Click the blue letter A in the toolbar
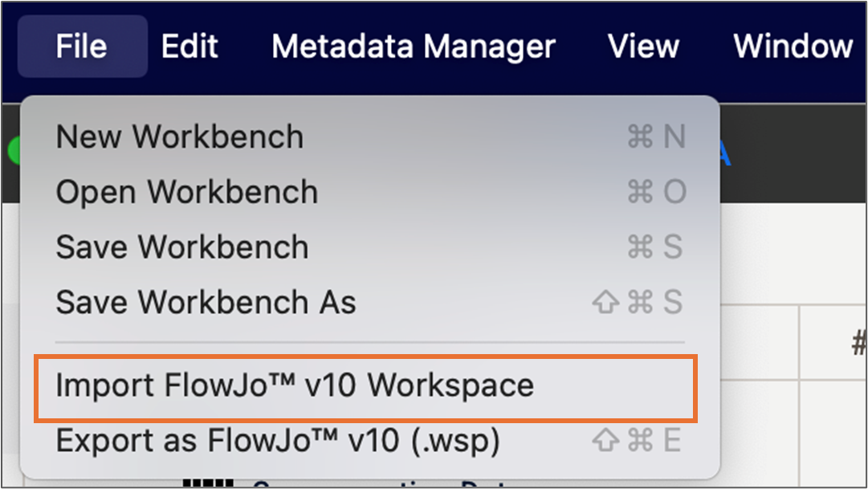The height and width of the screenshot is (489, 868). click(x=724, y=154)
